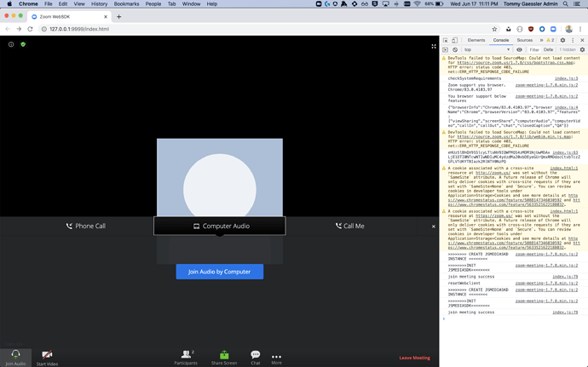Open Chrome three-dot menu
Image resolution: width=588 pixels, height=367 pixels.
coord(580,29)
